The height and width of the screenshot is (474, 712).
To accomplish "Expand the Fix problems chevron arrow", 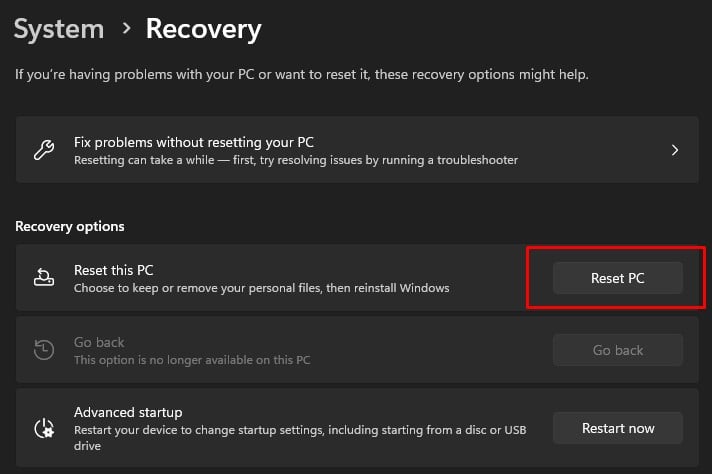I will click(675, 150).
